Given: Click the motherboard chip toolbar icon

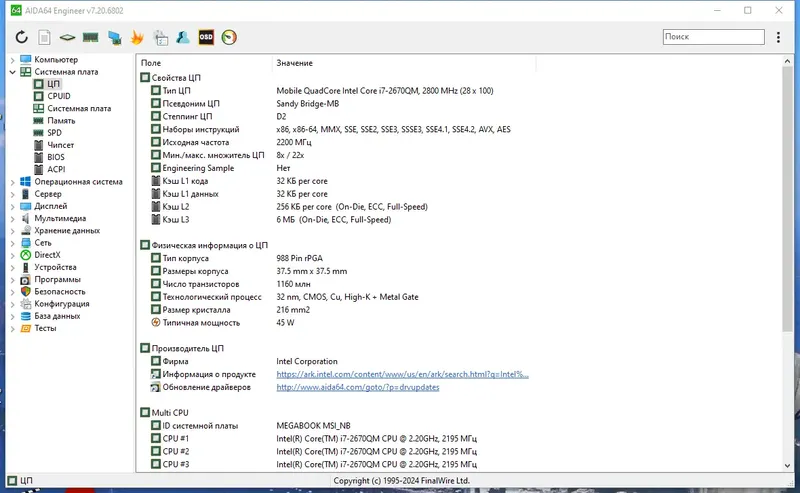Looking at the screenshot, I should (67, 37).
